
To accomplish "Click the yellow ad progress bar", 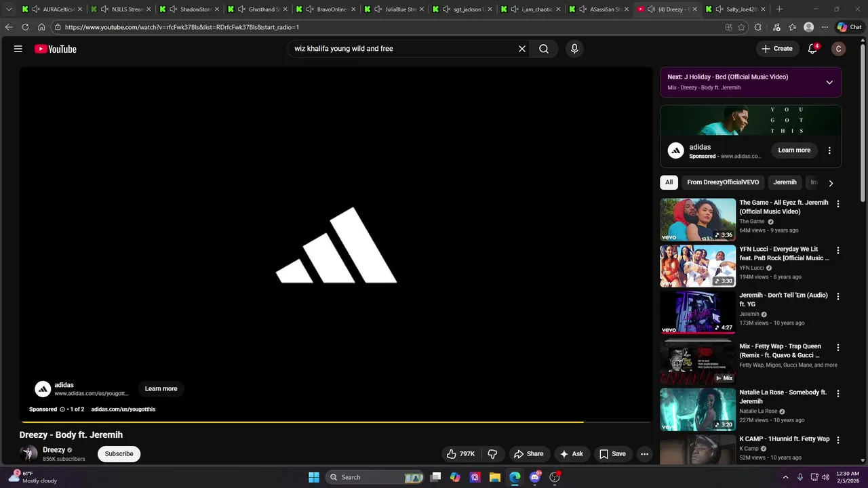I will (x=302, y=422).
